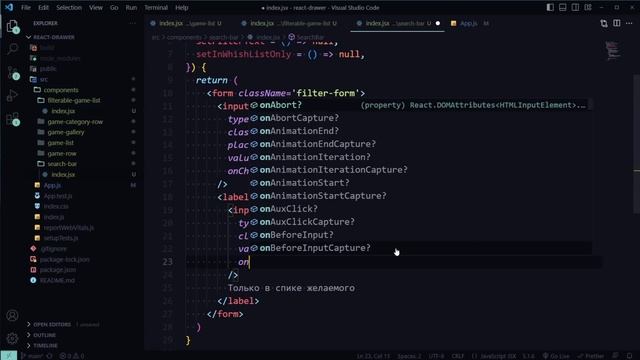Viewport: 640px width, 360px height.
Task: Collapse the components folder
Action: [x=61, y=90]
